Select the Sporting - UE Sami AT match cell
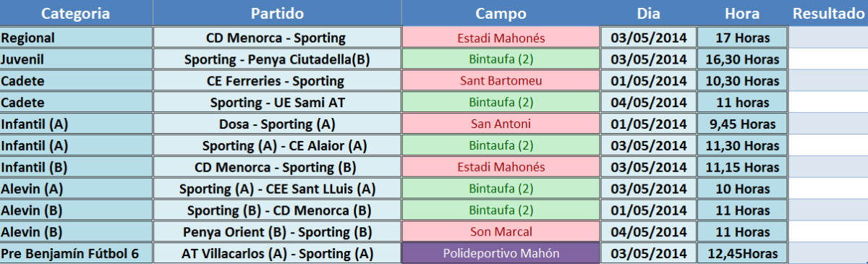Viewport: 868px width, 264px height. (x=277, y=102)
